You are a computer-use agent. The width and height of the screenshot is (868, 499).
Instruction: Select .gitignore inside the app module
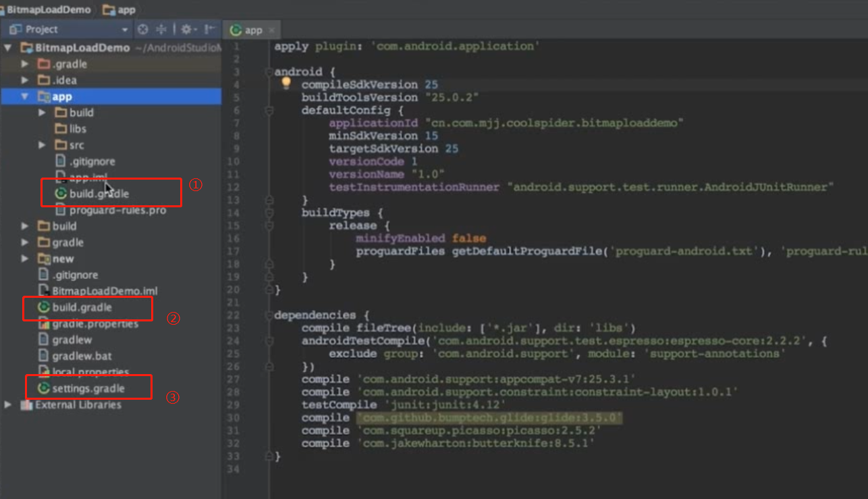92,161
